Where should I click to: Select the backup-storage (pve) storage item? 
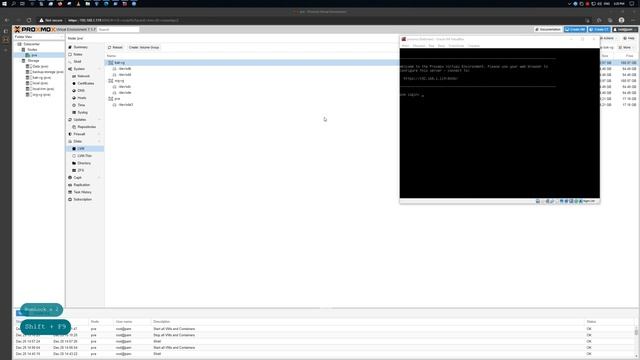47,72
